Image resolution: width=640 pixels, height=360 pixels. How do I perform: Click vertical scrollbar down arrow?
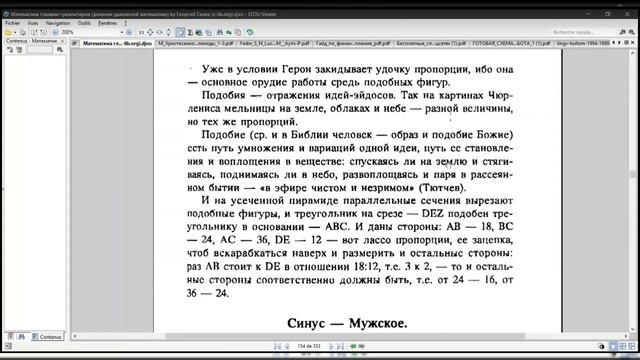tap(632, 329)
